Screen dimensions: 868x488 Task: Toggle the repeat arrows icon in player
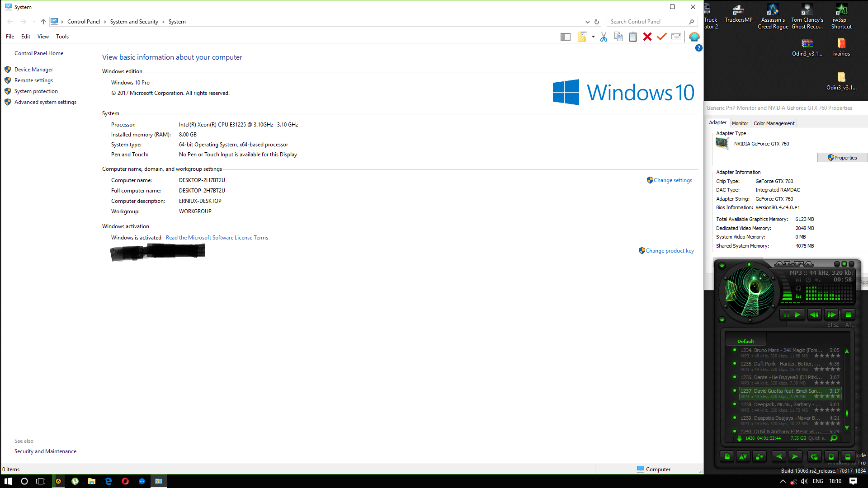pos(798,288)
